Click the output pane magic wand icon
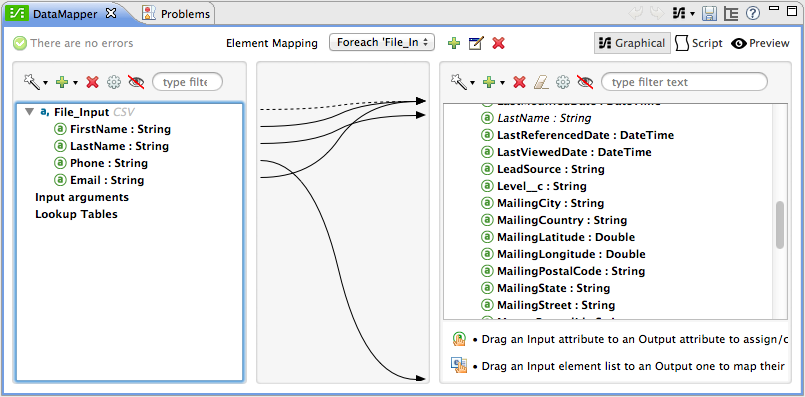 [x=458, y=81]
